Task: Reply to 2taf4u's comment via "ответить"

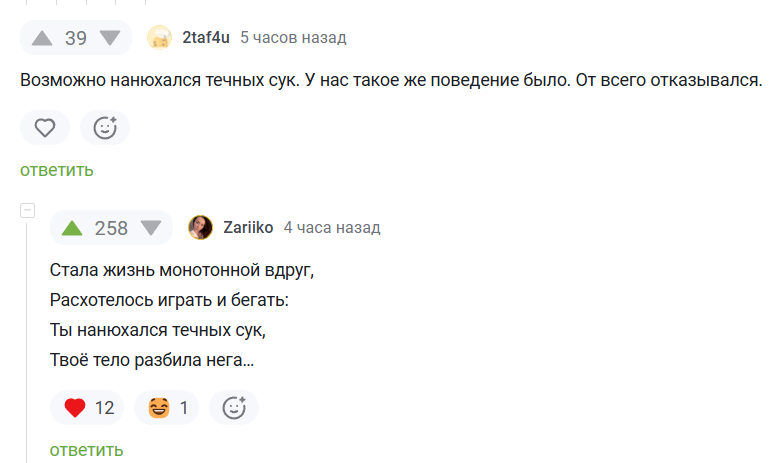Action: (57, 169)
